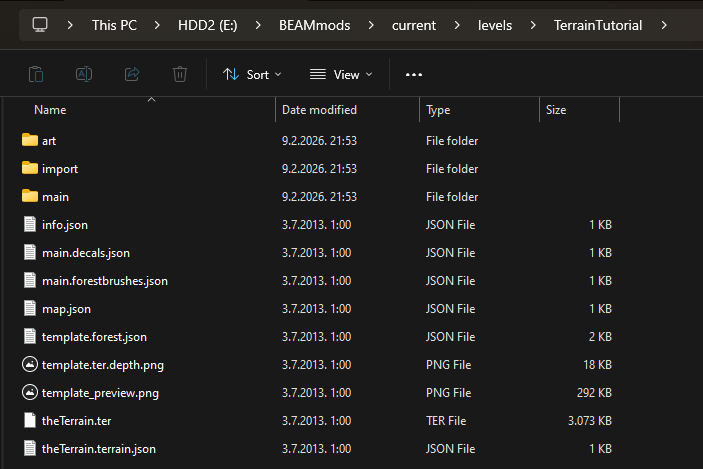The width and height of the screenshot is (703, 469).
Task: Expand chevron after HDD2 (E:) breadcrumb
Action: pyautogui.click(x=258, y=25)
